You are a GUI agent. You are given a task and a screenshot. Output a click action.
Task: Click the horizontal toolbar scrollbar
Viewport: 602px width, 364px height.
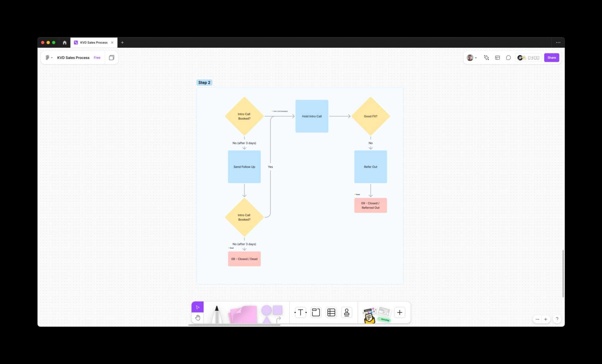(234, 325)
